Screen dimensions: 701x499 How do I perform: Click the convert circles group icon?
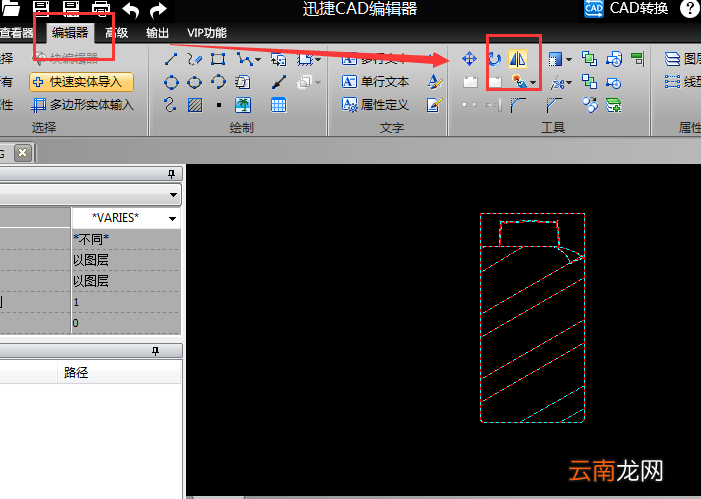(590, 105)
